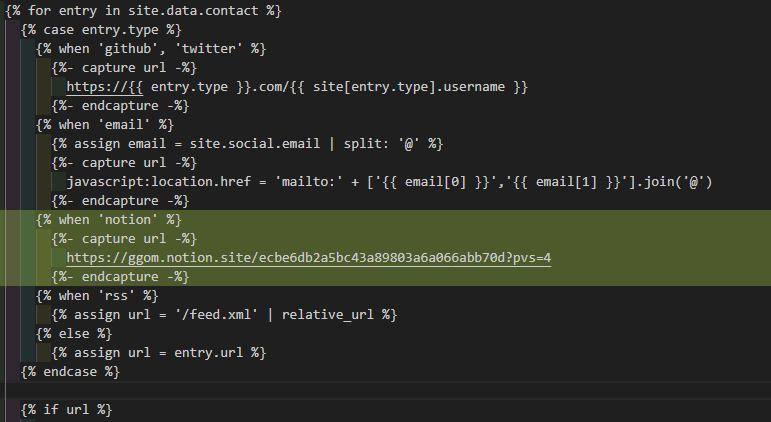This screenshot has width=771, height=422.
Task: Click the '{%- endcapture -%}' line above the email case
Action: coord(120,106)
